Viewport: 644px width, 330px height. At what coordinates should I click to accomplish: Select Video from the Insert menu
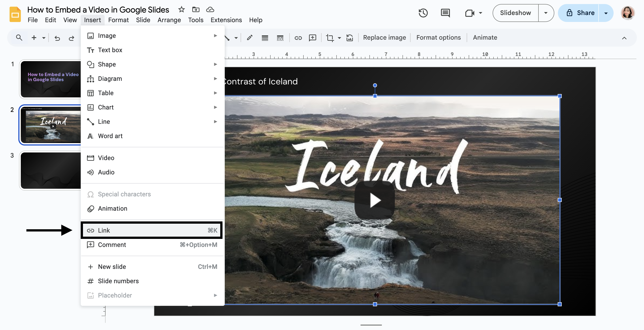point(153,158)
